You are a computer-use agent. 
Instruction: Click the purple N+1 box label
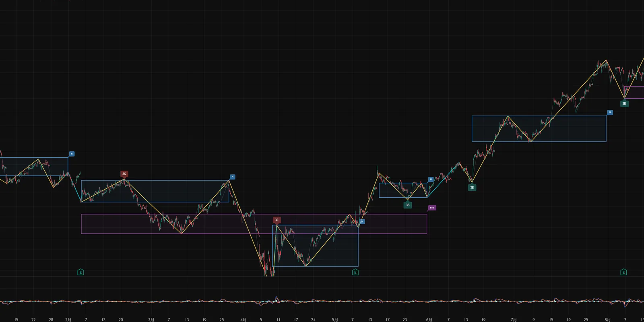pyautogui.click(x=431, y=208)
